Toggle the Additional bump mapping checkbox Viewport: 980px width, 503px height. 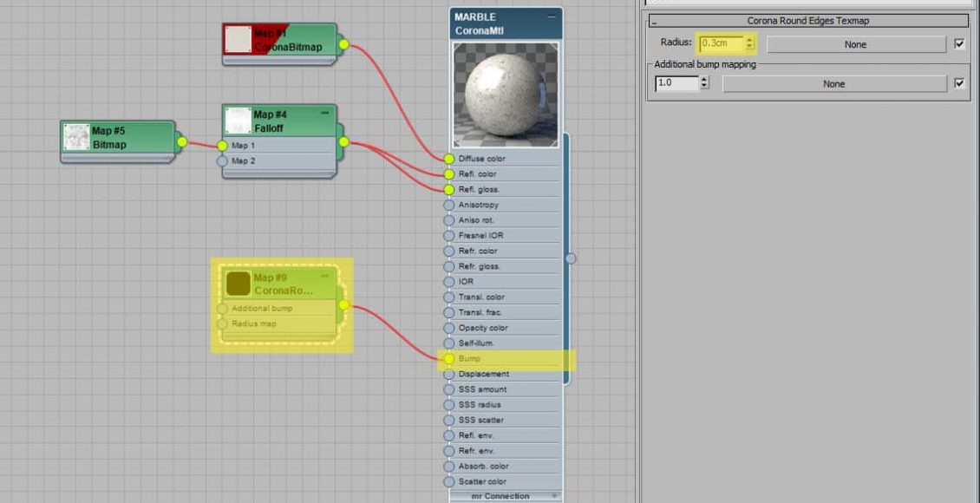(958, 84)
